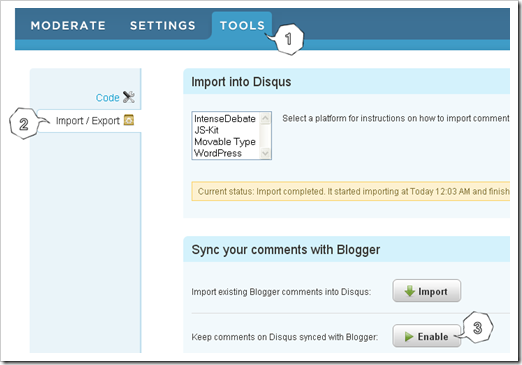Click the Import / Export folder icon

point(129,120)
